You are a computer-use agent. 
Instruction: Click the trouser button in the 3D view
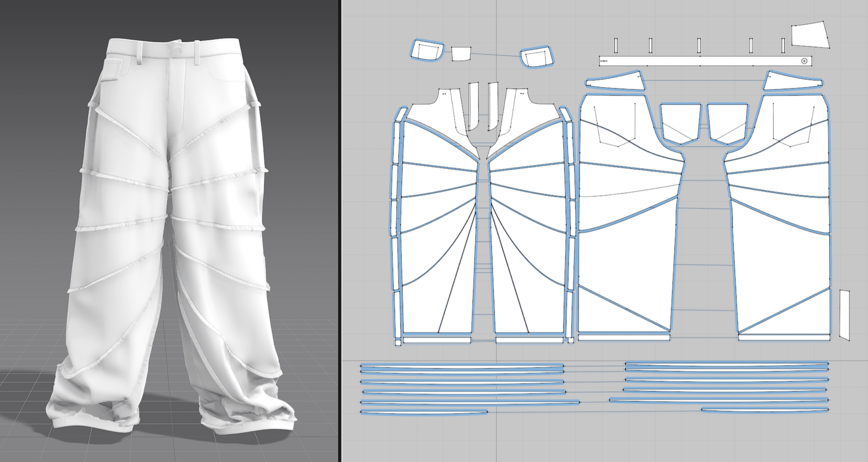pos(177,51)
